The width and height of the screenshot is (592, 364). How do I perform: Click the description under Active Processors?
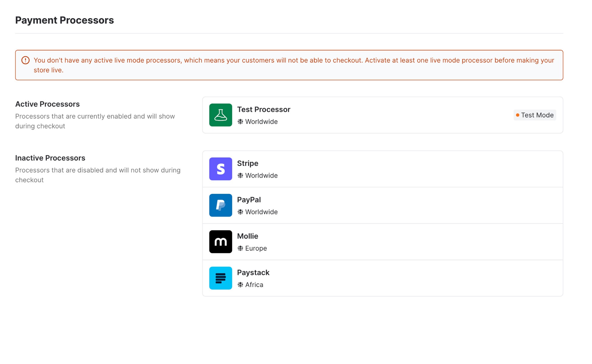click(x=95, y=121)
